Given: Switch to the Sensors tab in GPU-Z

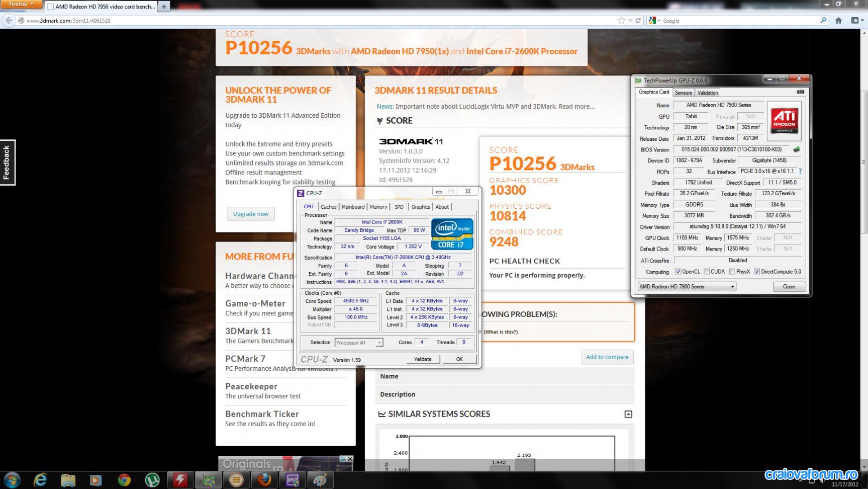Looking at the screenshot, I should coord(683,93).
